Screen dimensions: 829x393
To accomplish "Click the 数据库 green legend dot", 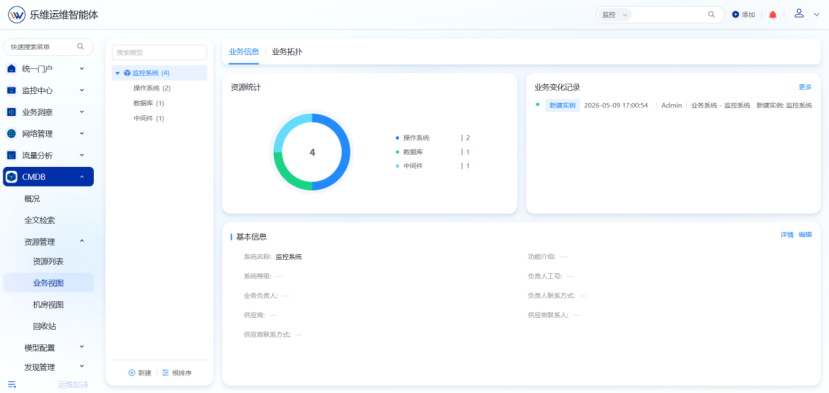I will click(397, 152).
